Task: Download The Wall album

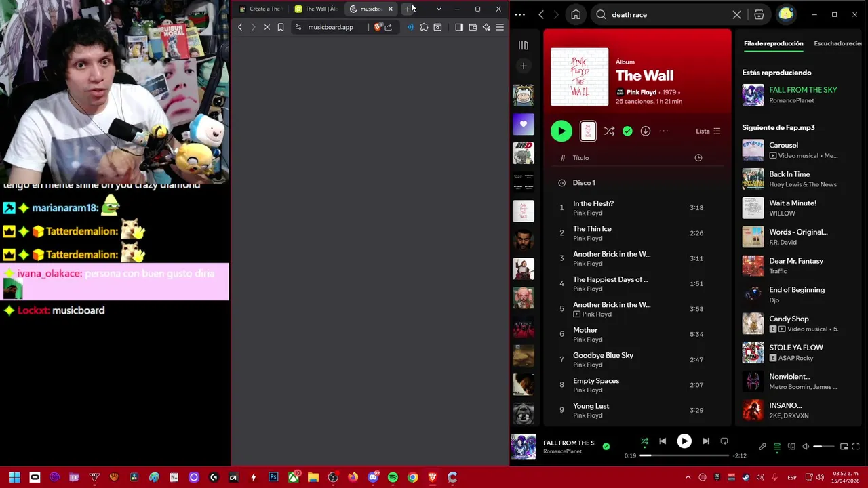Action: 646,131
